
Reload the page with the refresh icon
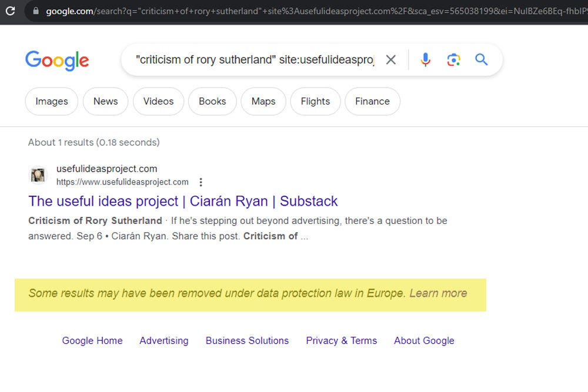tap(11, 11)
